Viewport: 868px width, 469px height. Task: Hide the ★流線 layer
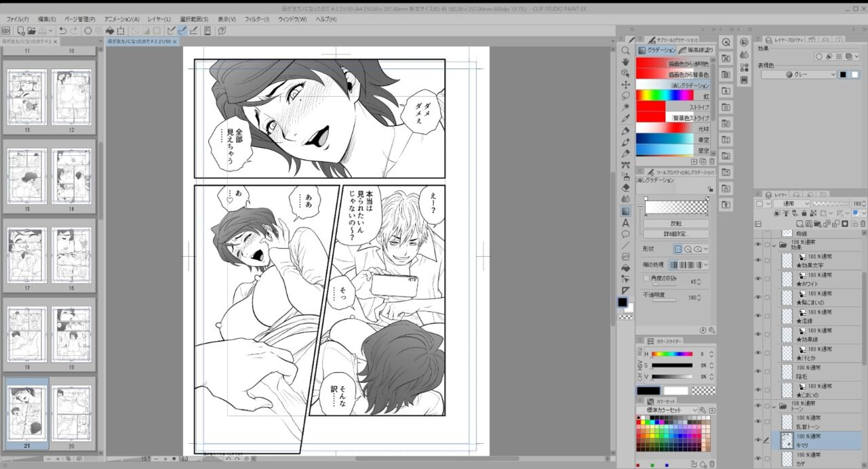(758, 316)
